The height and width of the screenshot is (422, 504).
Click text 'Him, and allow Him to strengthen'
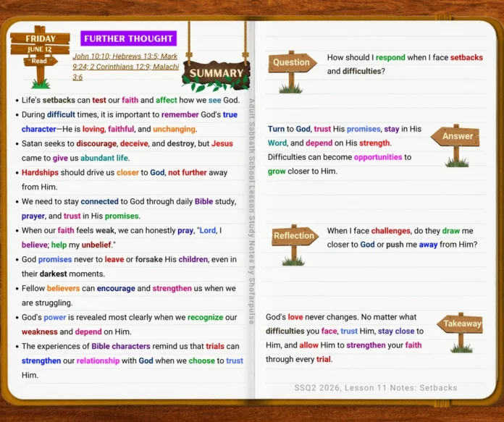point(326,345)
